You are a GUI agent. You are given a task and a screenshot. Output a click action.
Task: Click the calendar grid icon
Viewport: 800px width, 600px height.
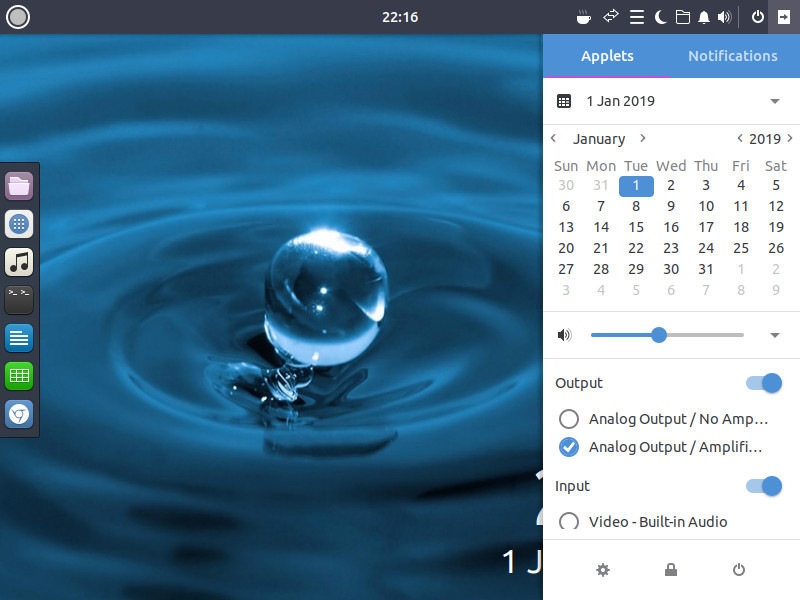(564, 101)
